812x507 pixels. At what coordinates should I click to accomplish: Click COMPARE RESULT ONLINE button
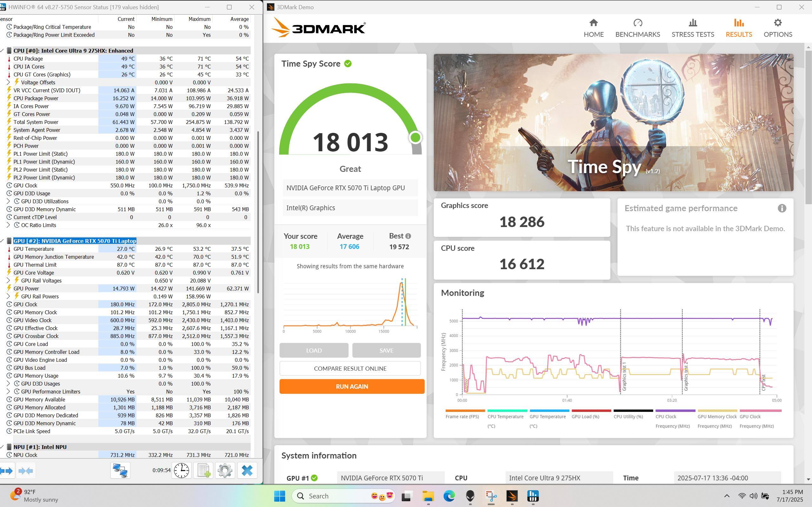[x=350, y=368]
